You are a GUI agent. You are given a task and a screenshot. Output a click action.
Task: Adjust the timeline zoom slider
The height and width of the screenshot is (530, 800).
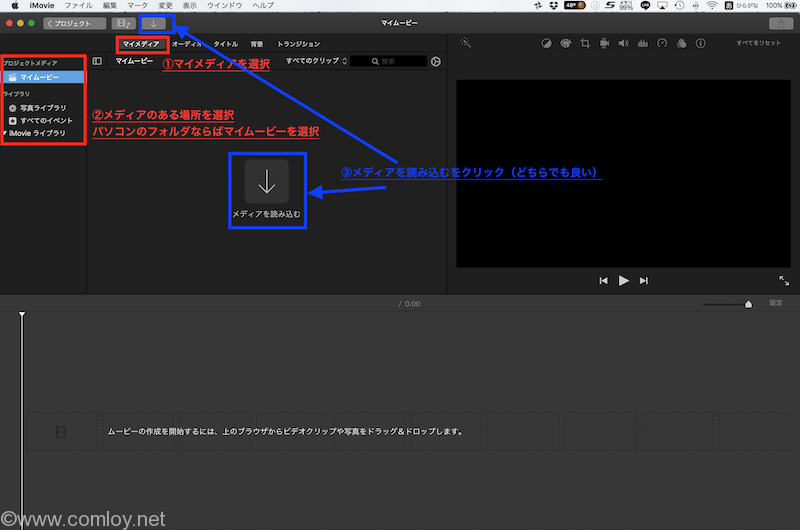[748, 304]
